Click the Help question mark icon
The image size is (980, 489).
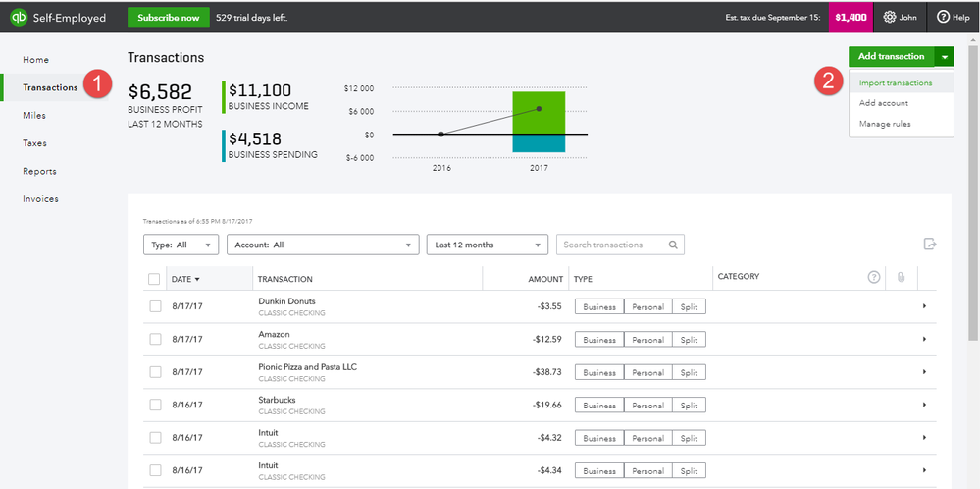943,17
